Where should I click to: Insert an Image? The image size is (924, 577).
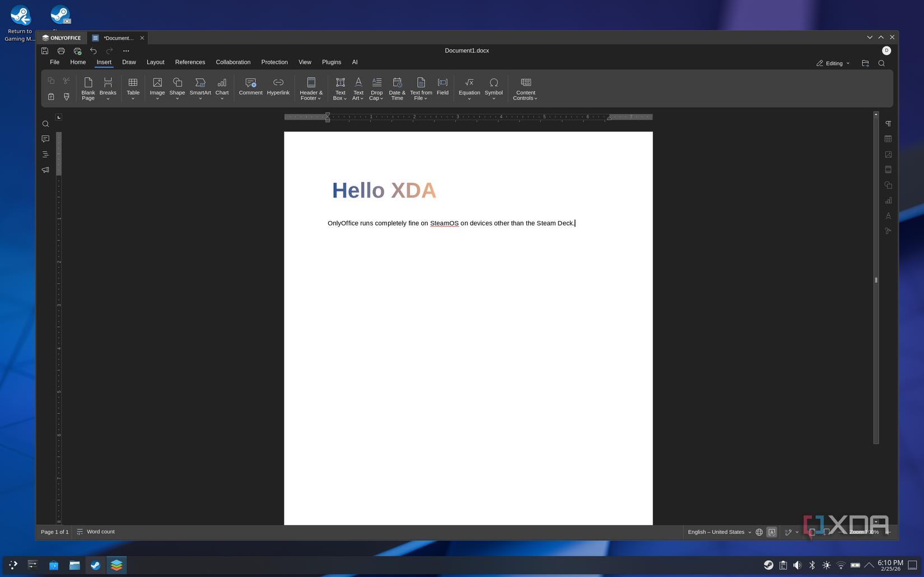157,89
